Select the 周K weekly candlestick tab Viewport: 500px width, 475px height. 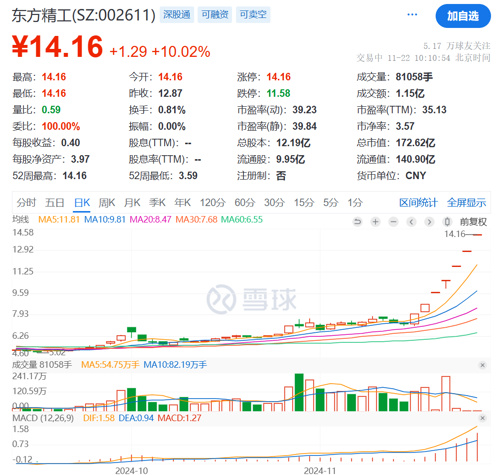[107, 203]
